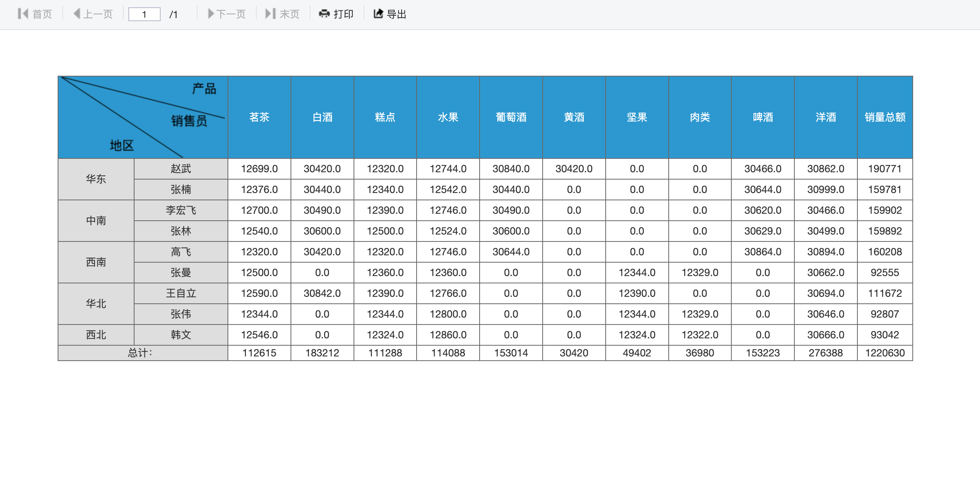Click the value 12322.0 in 韩文 row
This screenshot has width=980, height=486.
pyautogui.click(x=700, y=335)
